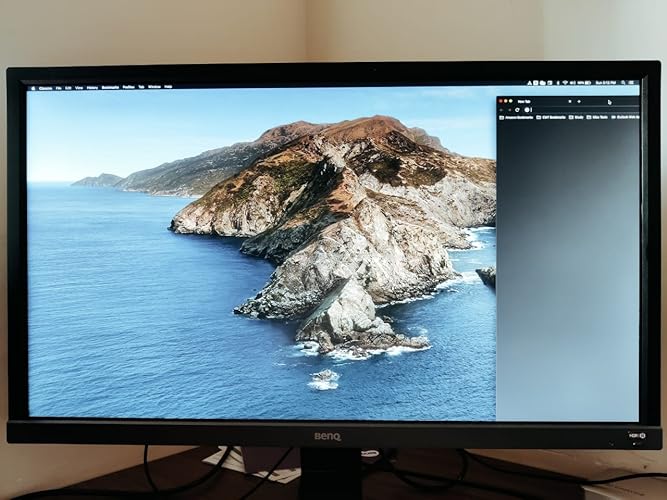Open the Apple menu
The width and height of the screenshot is (667, 500).
33,88
